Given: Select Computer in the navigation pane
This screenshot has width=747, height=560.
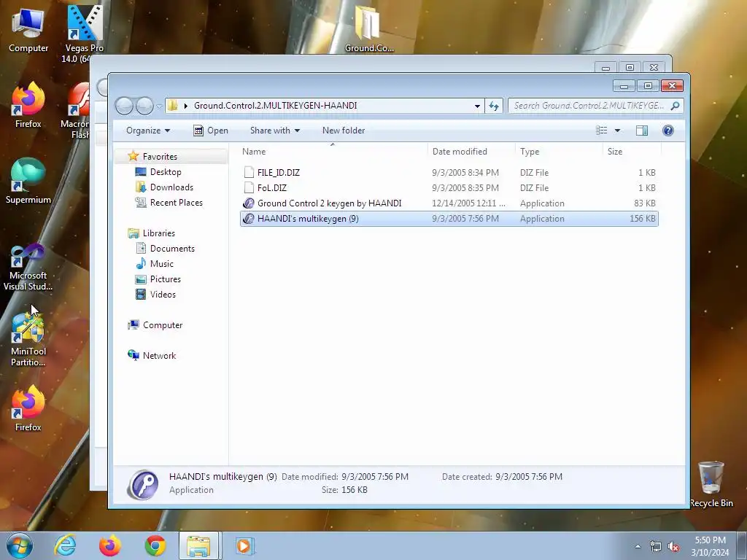Looking at the screenshot, I should click(x=163, y=325).
